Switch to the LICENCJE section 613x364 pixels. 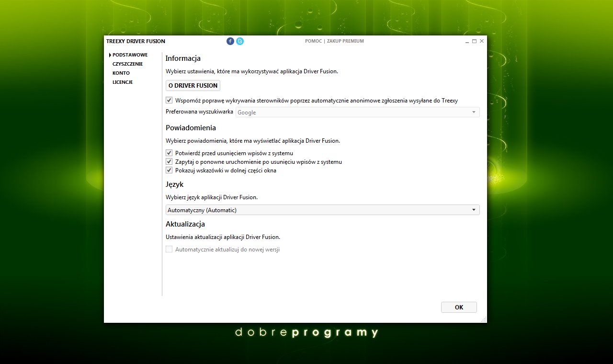123,82
